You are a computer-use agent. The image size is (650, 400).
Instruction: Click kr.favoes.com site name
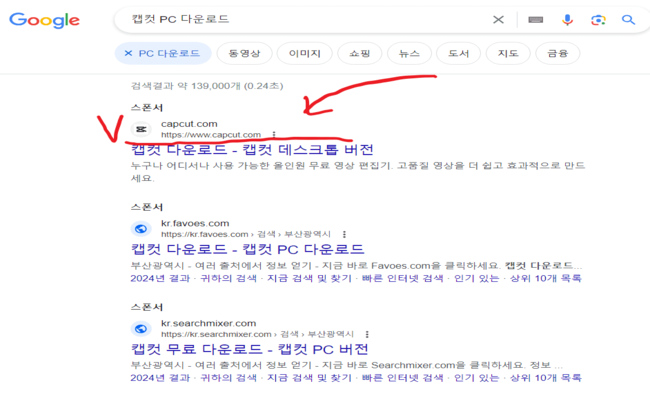click(x=195, y=223)
